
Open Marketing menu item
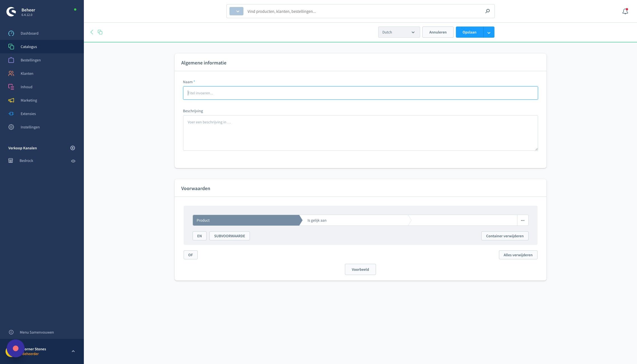click(x=42, y=100)
